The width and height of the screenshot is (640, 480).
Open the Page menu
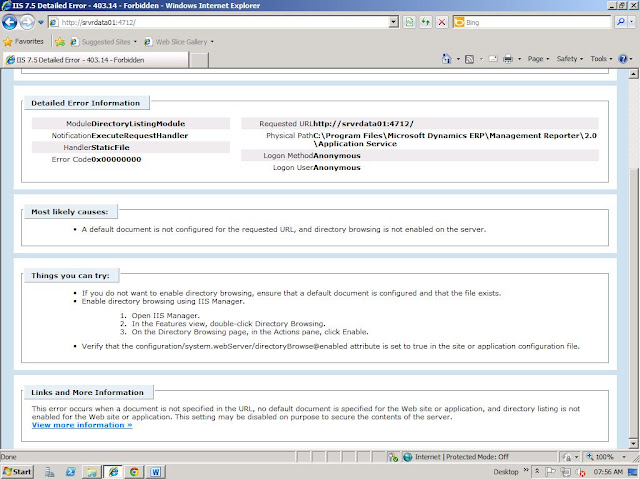tap(538, 59)
